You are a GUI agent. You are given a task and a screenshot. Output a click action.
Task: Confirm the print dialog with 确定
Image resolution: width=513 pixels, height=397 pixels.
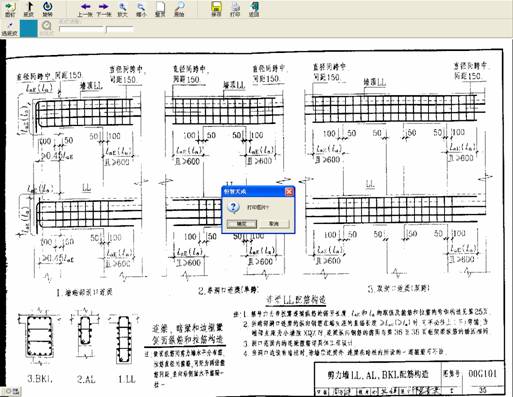[x=242, y=224]
